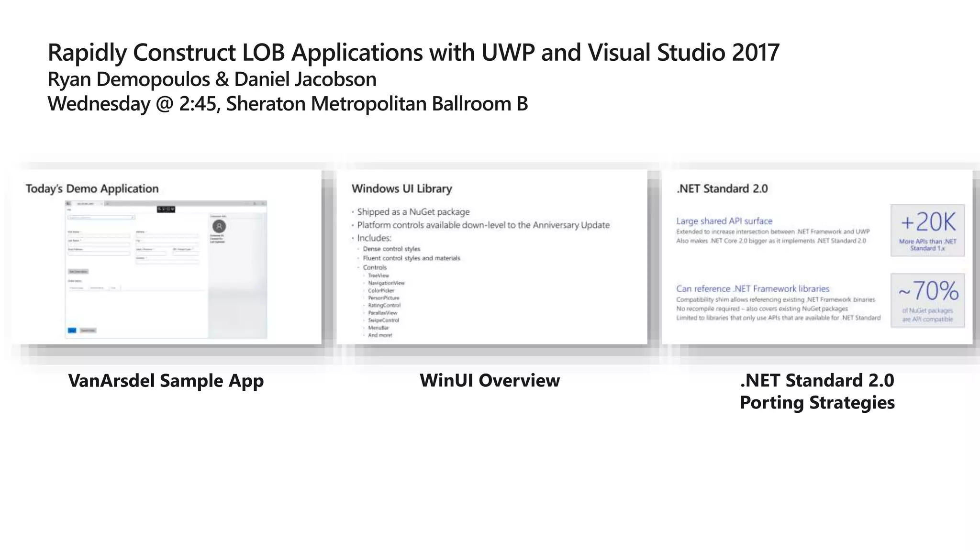Click hamburger menu icon in demo app

(x=69, y=204)
